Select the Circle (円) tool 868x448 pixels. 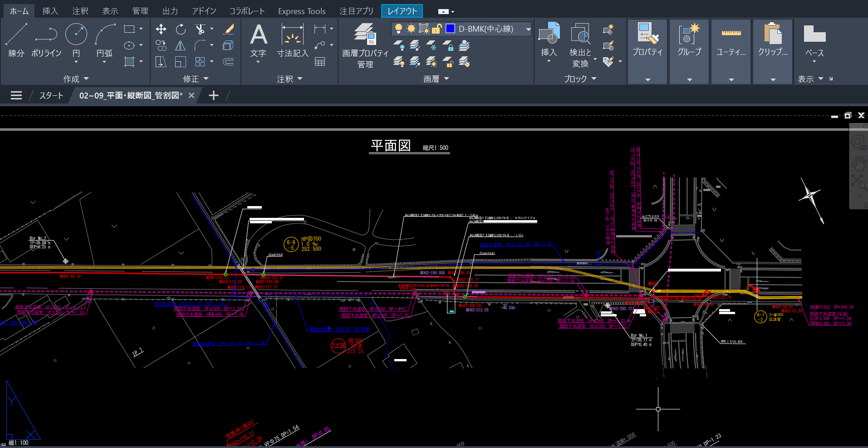(x=76, y=40)
